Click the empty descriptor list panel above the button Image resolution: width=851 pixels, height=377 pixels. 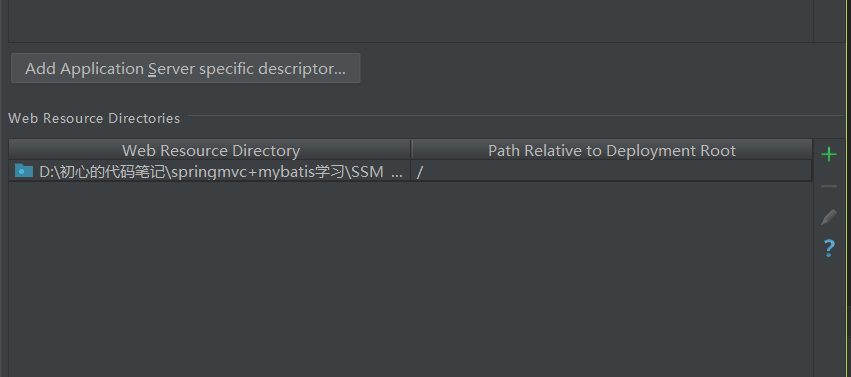411,20
